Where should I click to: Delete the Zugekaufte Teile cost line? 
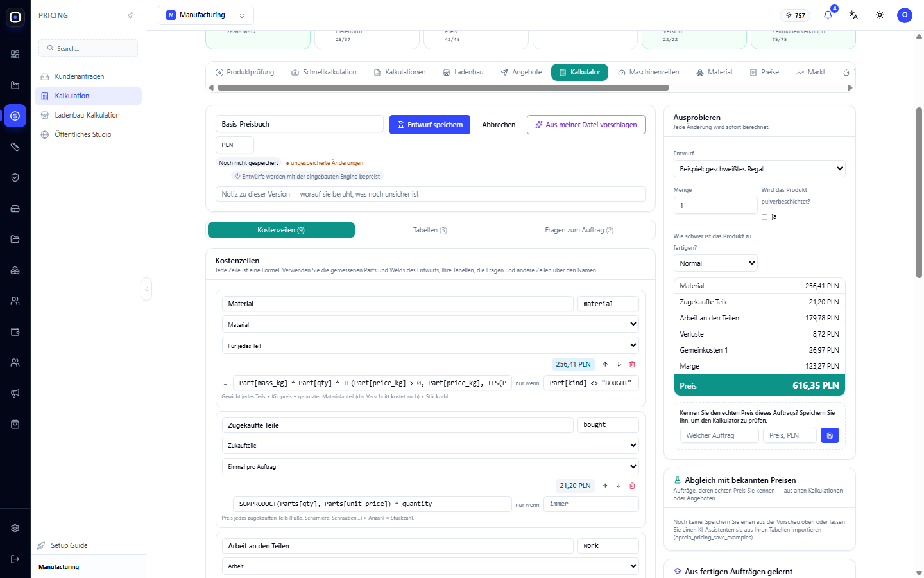[632, 486]
